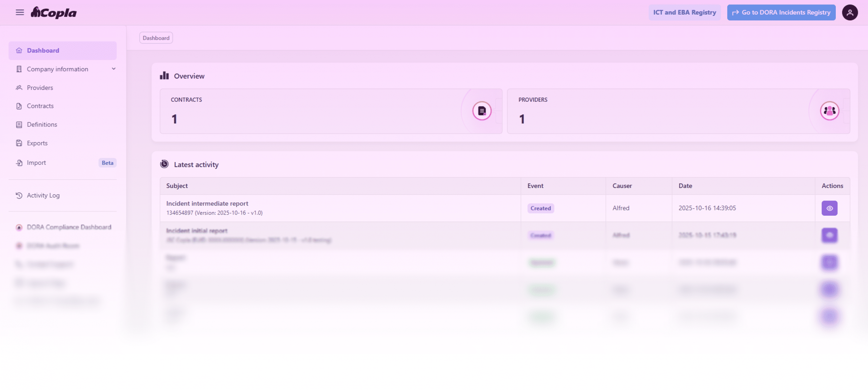
Task: Click the providers group icon in Overview
Action: click(829, 111)
